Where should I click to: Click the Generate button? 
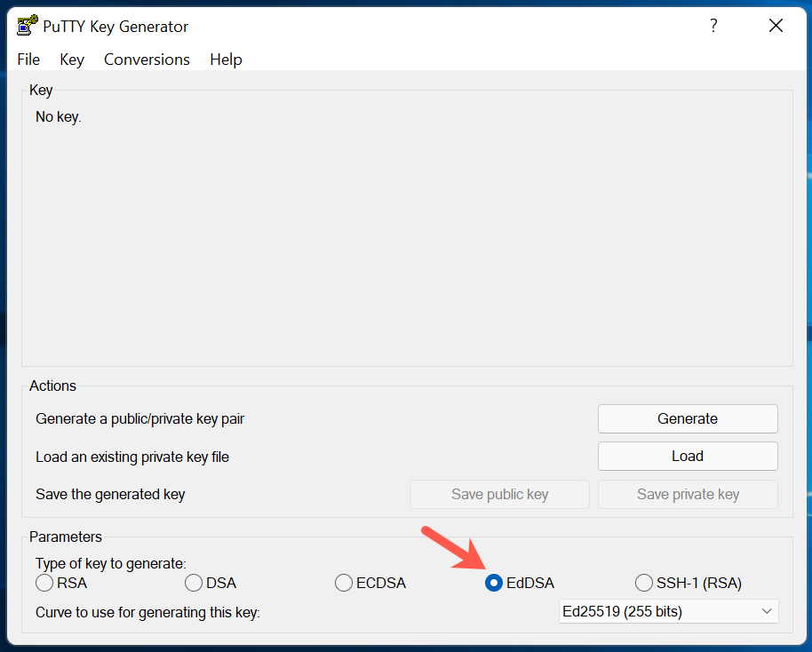687,418
